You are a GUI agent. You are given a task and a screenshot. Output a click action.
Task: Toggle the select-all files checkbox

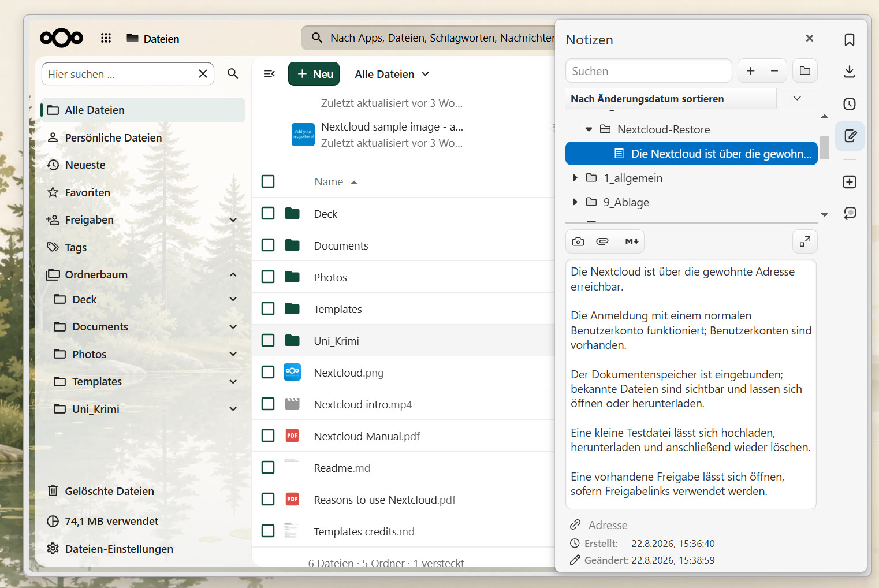268,181
